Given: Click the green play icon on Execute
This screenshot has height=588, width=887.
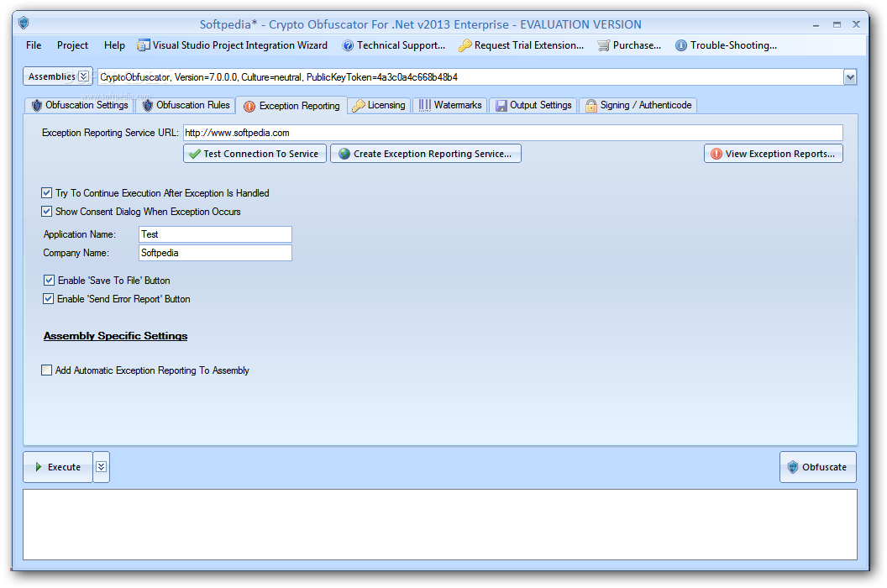Looking at the screenshot, I should pos(39,467).
